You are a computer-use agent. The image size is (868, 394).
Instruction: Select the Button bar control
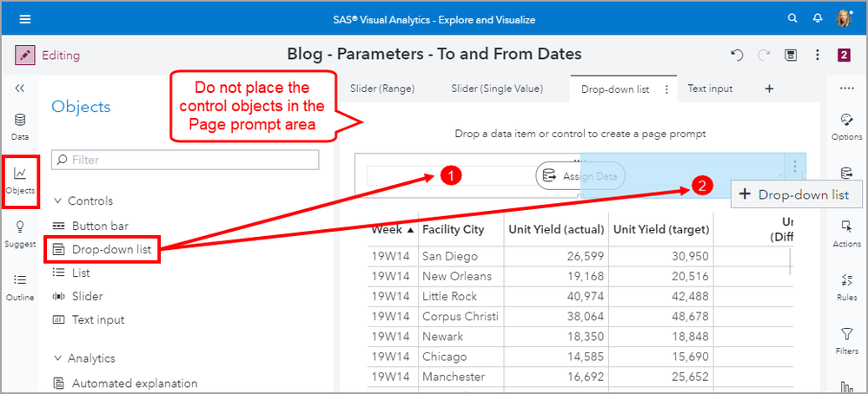coord(90,226)
